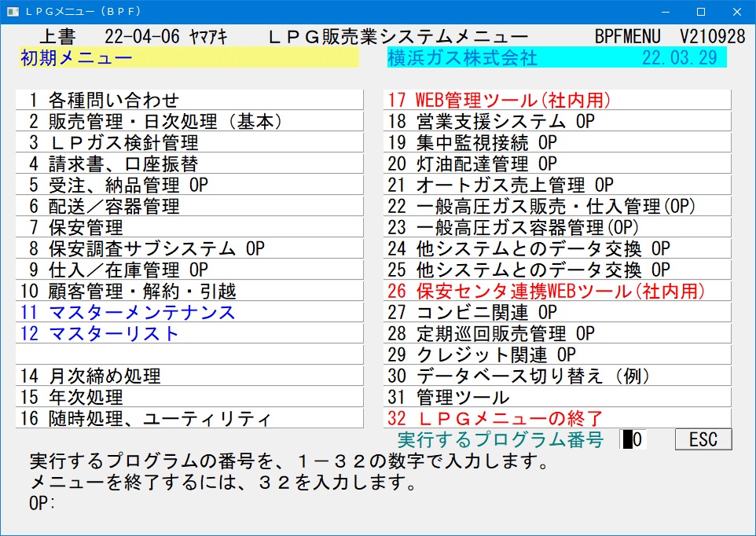This screenshot has height=536, width=756.
Task: Select 8 保安調査サブシステム OP
Action: click(189, 248)
